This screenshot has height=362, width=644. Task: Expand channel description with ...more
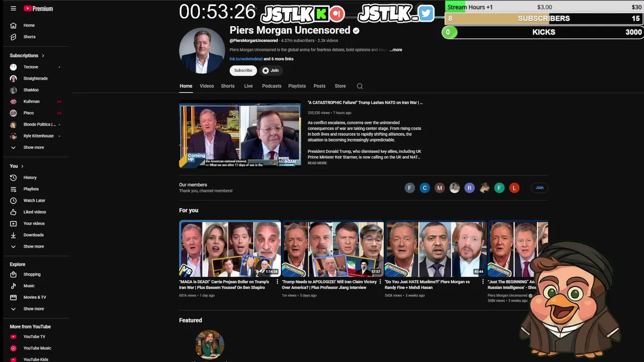pyautogui.click(x=396, y=50)
